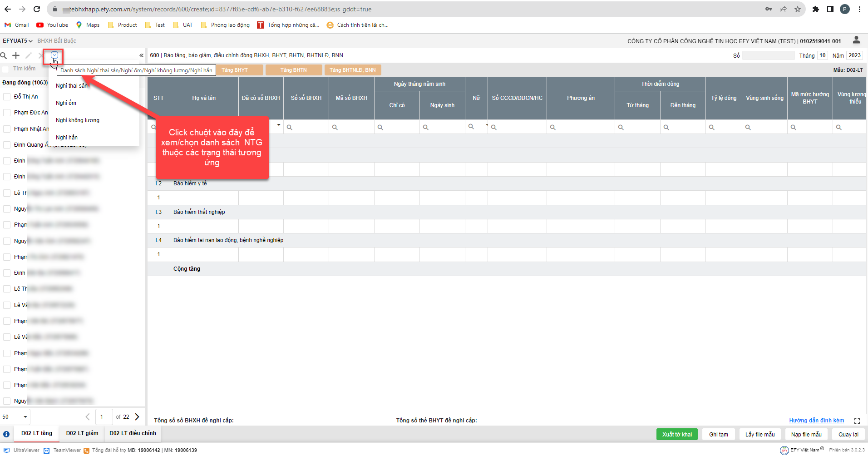Collapse left panel with double chevron icon
Viewport: 868px width, 456px height.
point(141,55)
